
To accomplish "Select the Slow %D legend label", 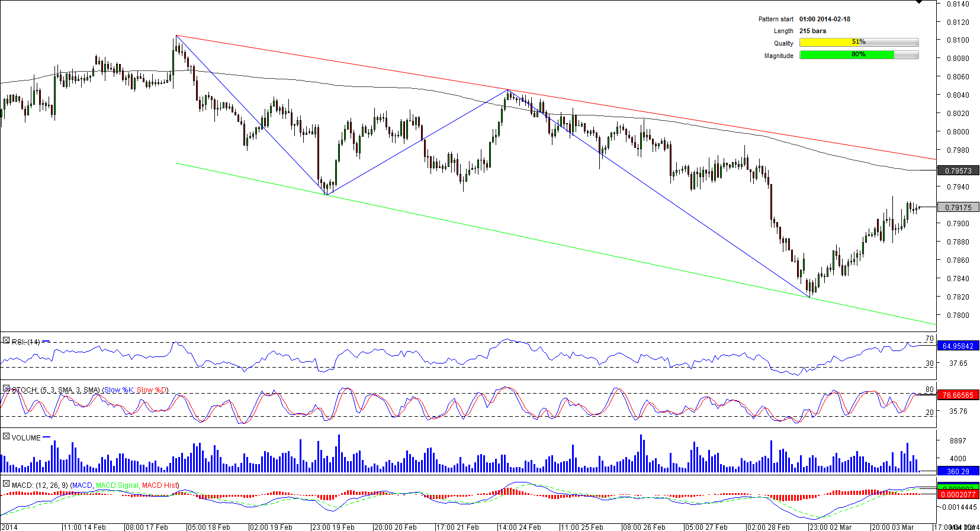I will [x=152, y=390].
